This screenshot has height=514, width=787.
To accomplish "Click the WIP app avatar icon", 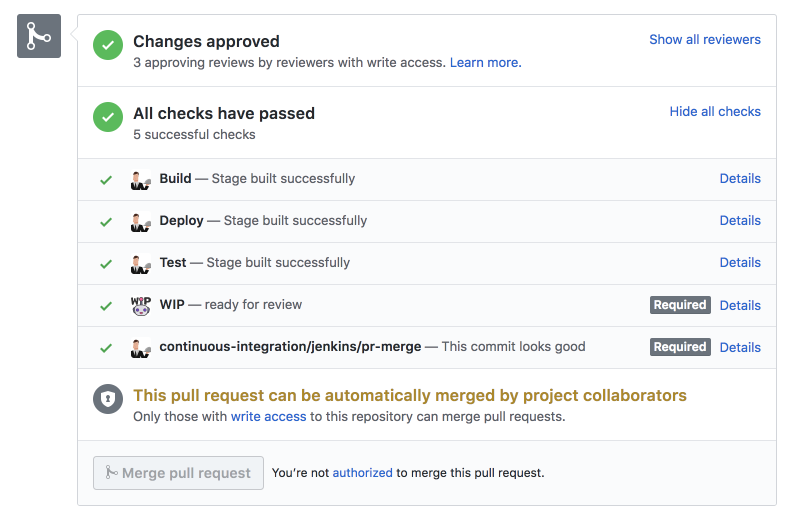I will (x=140, y=305).
